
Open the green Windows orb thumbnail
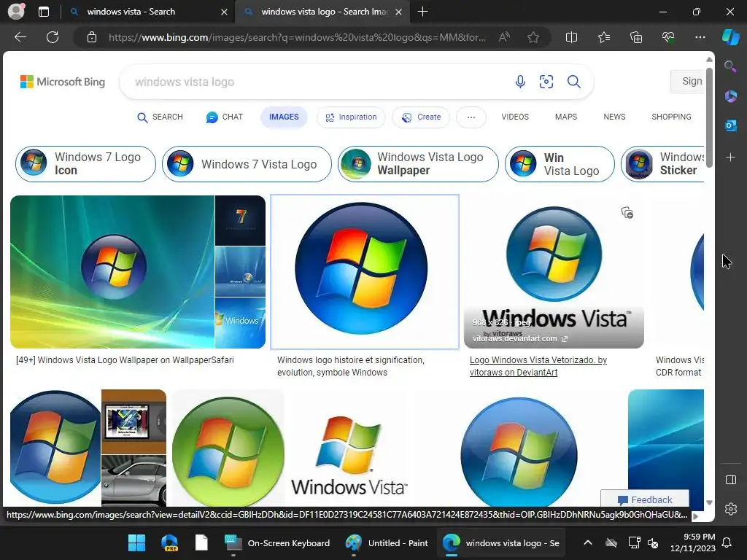(x=228, y=448)
